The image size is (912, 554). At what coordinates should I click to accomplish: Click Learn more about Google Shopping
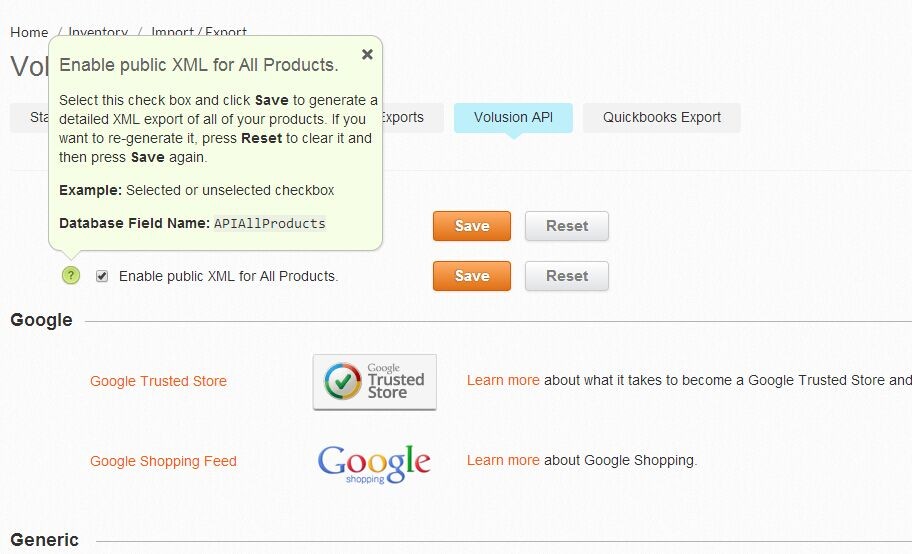pyautogui.click(x=503, y=460)
